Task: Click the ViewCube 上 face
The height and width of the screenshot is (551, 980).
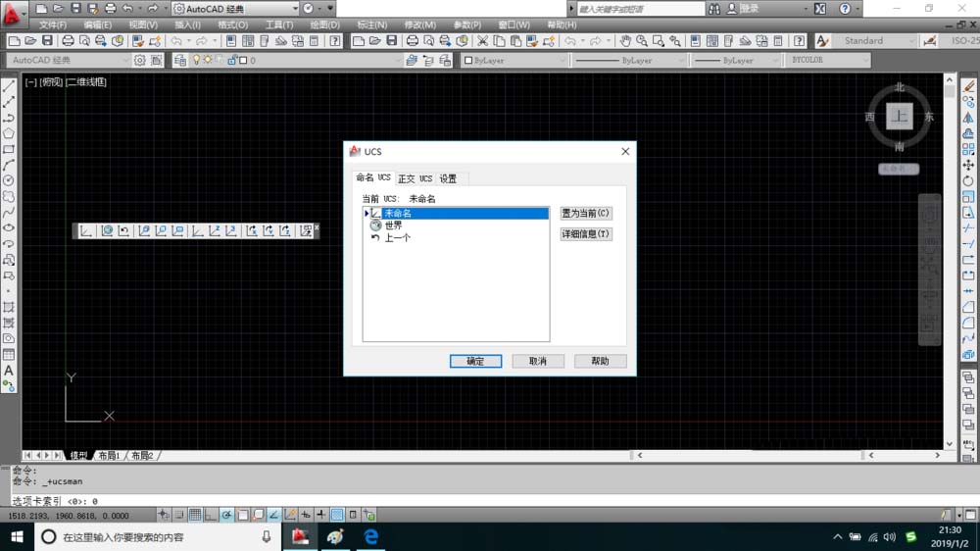Action: [x=899, y=117]
